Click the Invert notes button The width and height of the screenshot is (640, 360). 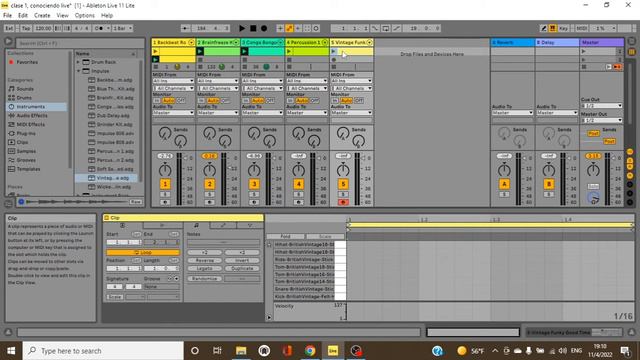click(x=242, y=260)
